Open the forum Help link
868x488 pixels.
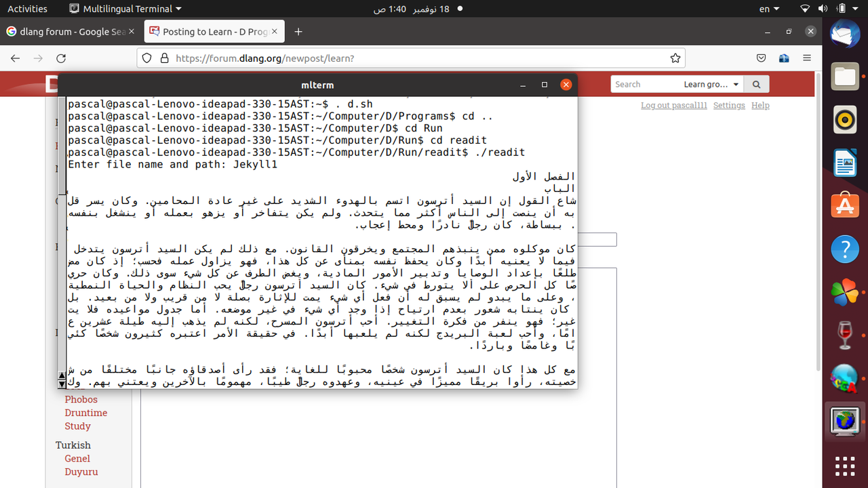[x=760, y=106]
